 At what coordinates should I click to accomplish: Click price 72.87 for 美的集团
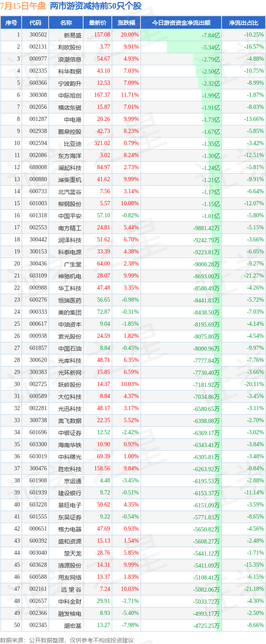103,312
